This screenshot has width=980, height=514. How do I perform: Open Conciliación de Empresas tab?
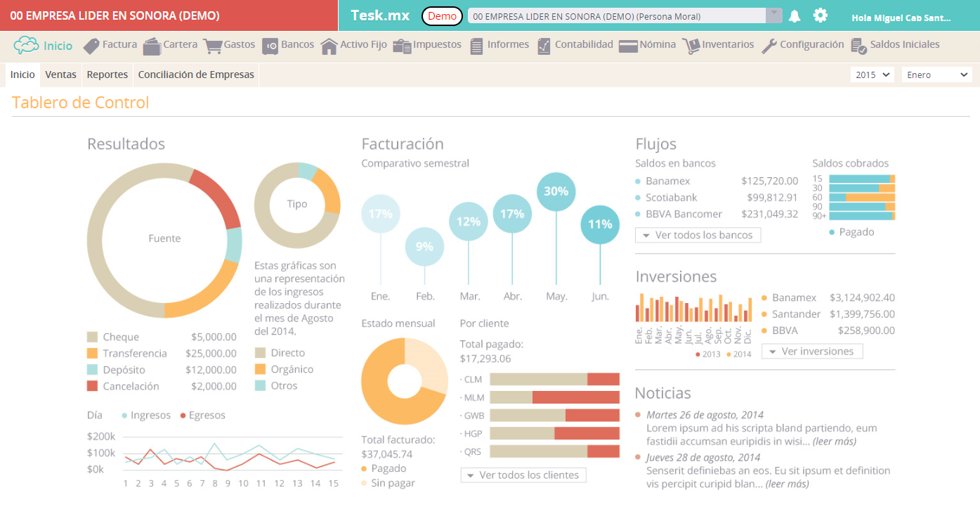[x=196, y=75]
